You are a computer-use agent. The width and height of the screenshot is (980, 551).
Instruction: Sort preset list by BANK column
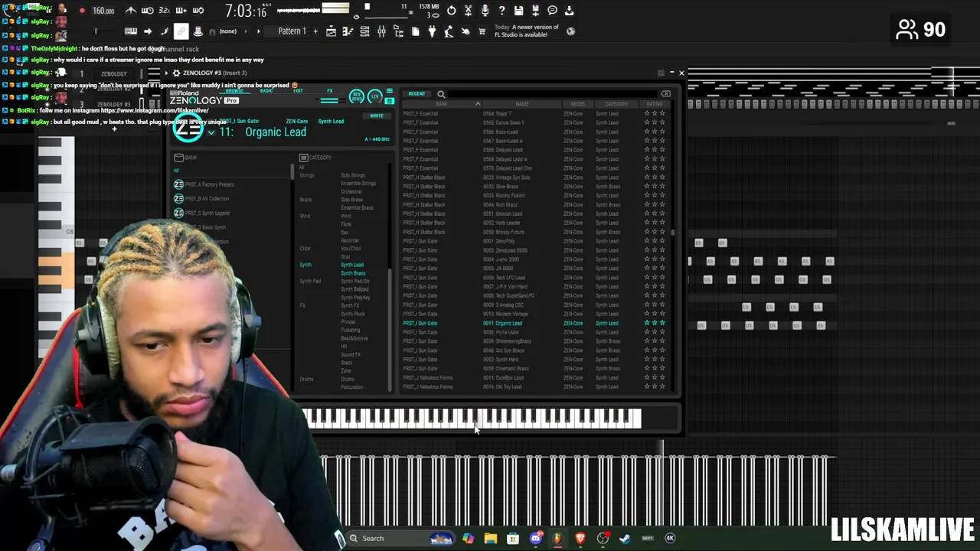coord(442,104)
